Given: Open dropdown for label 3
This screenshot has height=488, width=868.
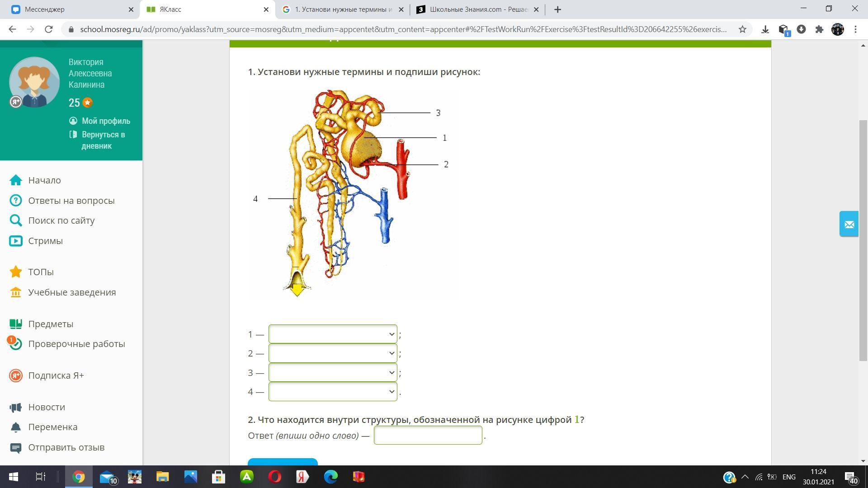Looking at the screenshot, I should [333, 373].
